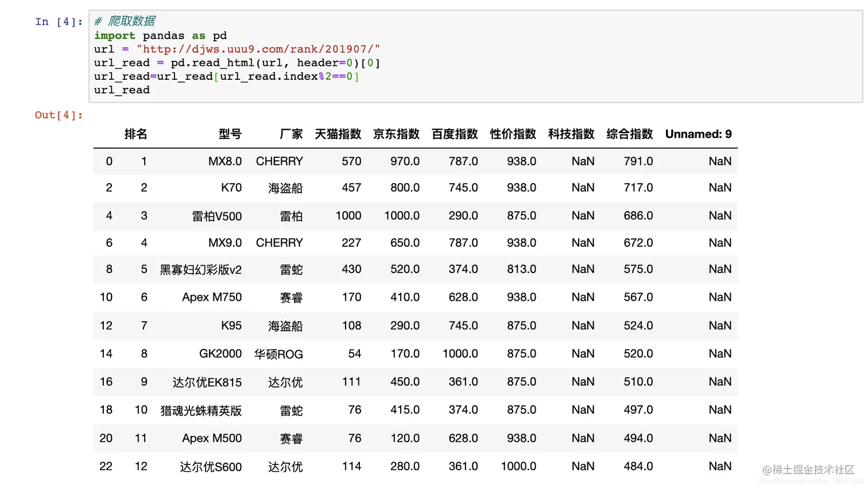Image resolution: width=868 pixels, height=489 pixels.
Task: Click the 猎魂光蛛精英版 model cell
Action: point(201,410)
